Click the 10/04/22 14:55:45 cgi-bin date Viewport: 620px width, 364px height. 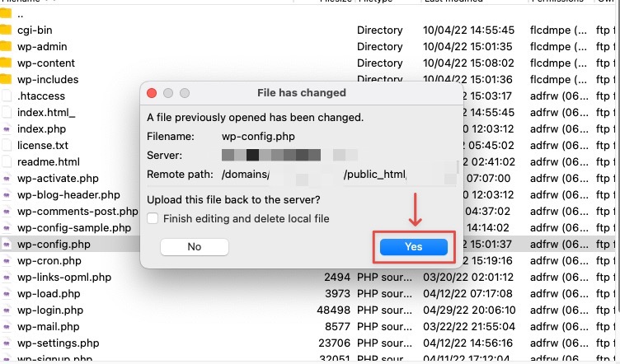[x=468, y=30]
